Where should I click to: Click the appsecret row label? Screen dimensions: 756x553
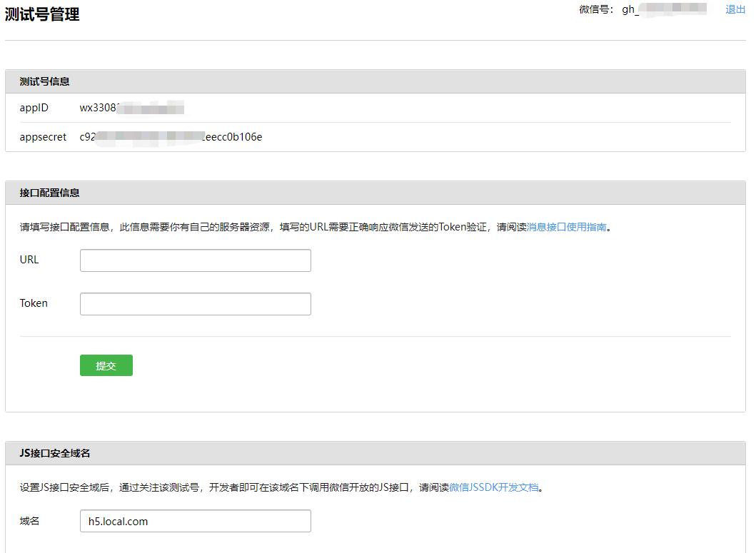point(43,136)
